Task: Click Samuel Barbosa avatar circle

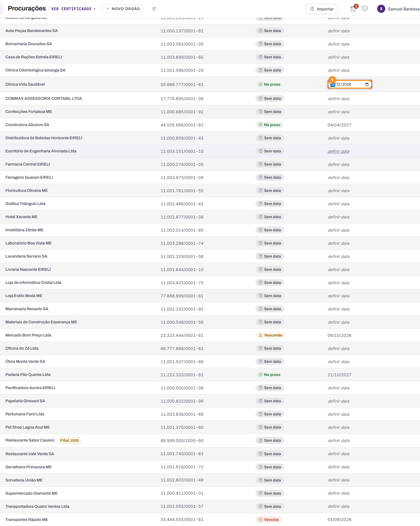Action: pos(381,9)
